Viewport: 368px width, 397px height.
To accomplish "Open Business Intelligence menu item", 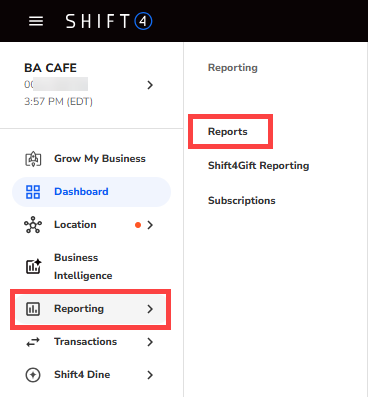I will tap(91, 267).
